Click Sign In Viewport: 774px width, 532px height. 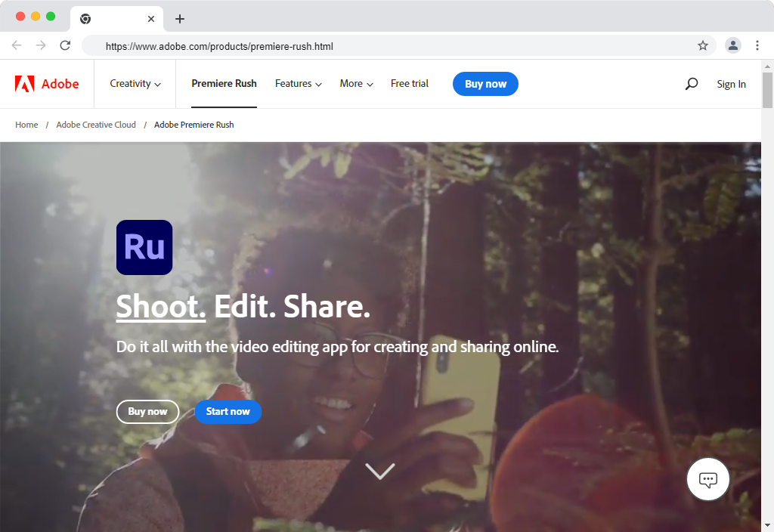731,85
